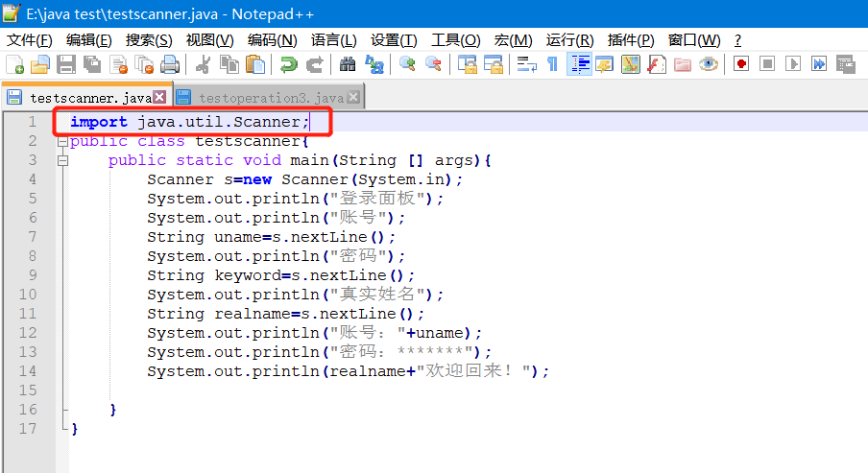Zoom out the editor text

[433, 64]
